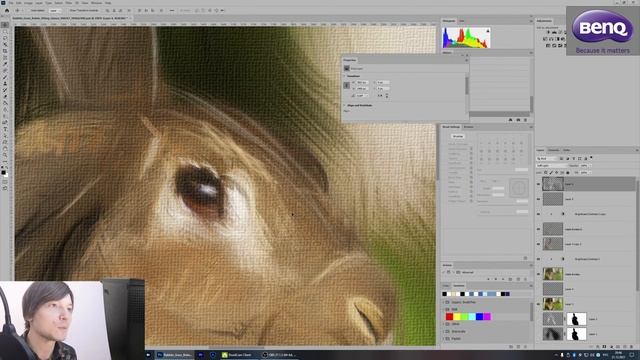
Task: Toggle Show Transform Controls checkbox
Action: pos(69,11)
